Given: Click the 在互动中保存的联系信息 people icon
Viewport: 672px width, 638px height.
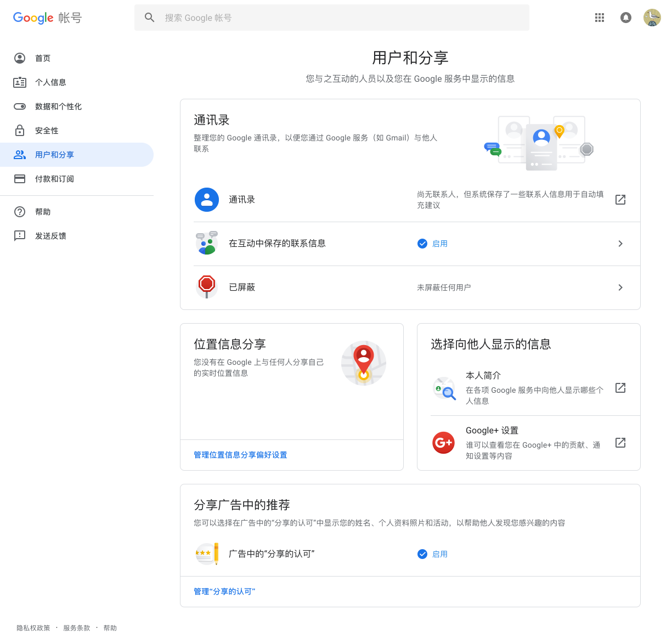Looking at the screenshot, I should (207, 243).
